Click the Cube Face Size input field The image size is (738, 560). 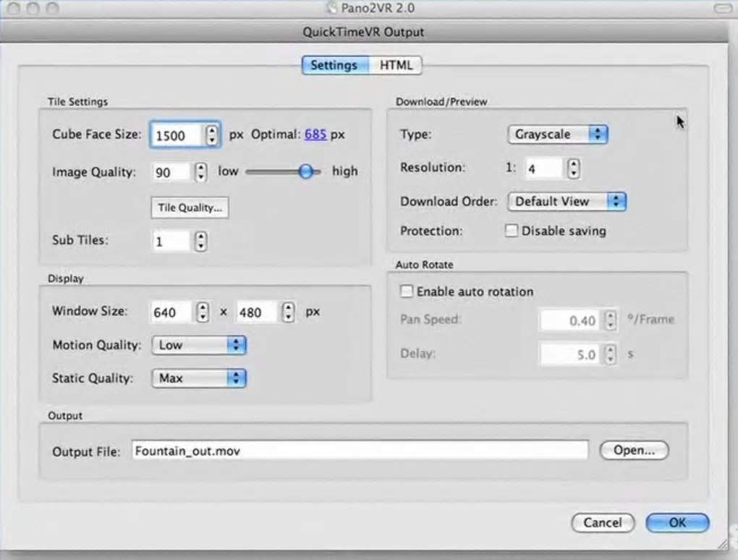tap(178, 135)
